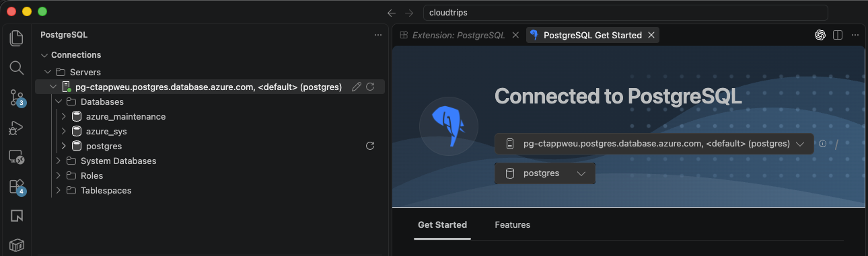Navigate forward with the arrow
Screen dimensions: 868x256
point(409,13)
